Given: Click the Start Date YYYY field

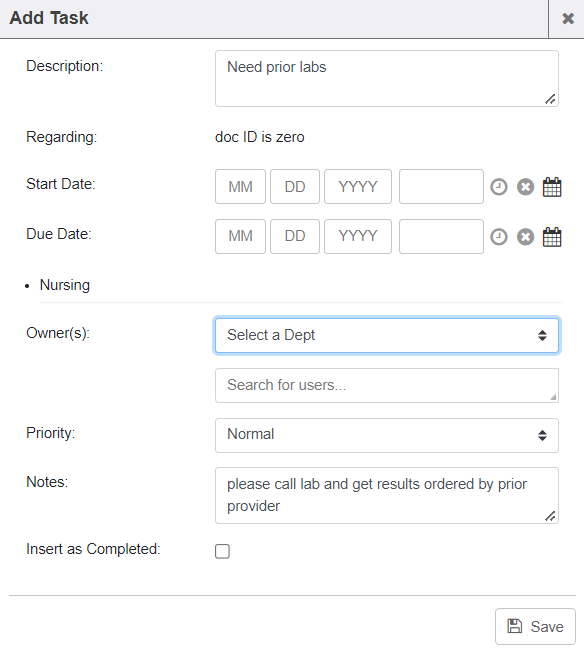Looking at the screenshot, I should click(x=358, y=186).
